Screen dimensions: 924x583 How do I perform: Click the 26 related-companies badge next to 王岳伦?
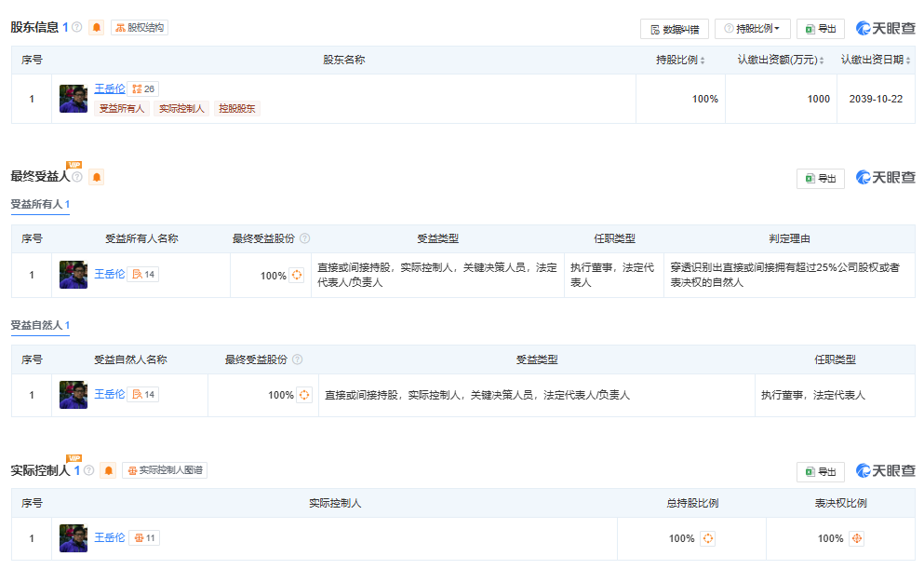[x=142, y=89]
